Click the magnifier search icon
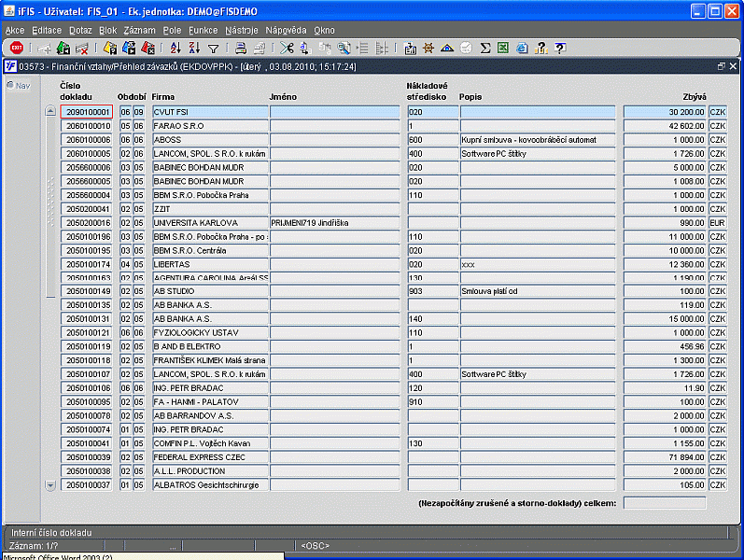This screenshot has height=560, width=744. click(x=344, y=48)
